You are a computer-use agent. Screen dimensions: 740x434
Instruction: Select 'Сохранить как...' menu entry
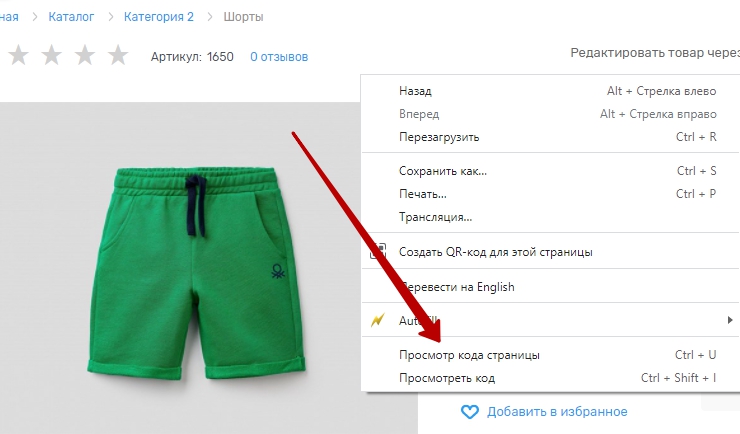pyautogui.click(x=442, y=171)
